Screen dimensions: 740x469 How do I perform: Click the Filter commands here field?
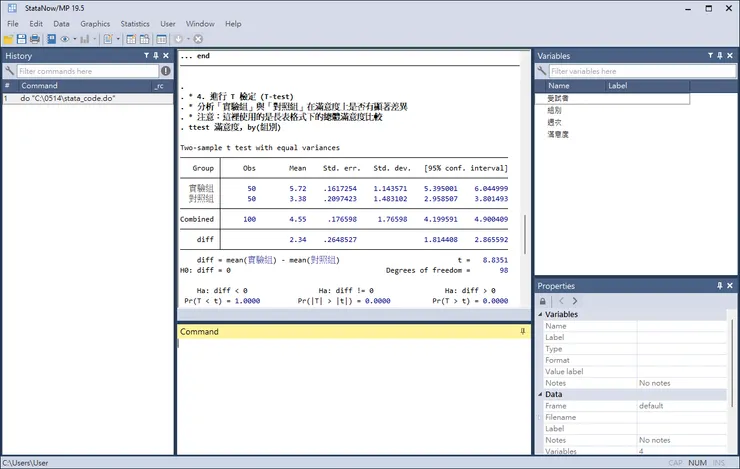[x=88, y=71]
